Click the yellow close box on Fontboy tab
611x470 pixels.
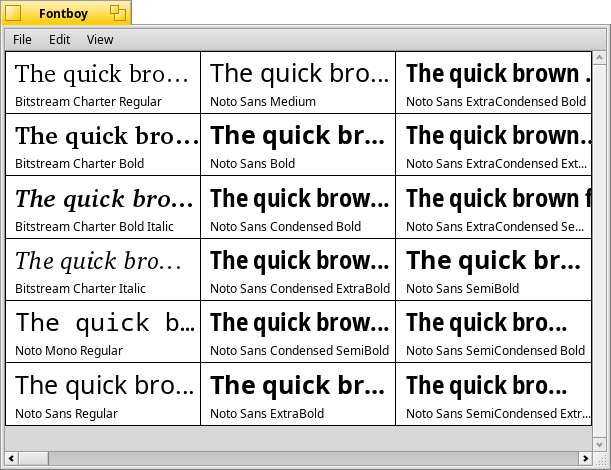pos(13,13)
